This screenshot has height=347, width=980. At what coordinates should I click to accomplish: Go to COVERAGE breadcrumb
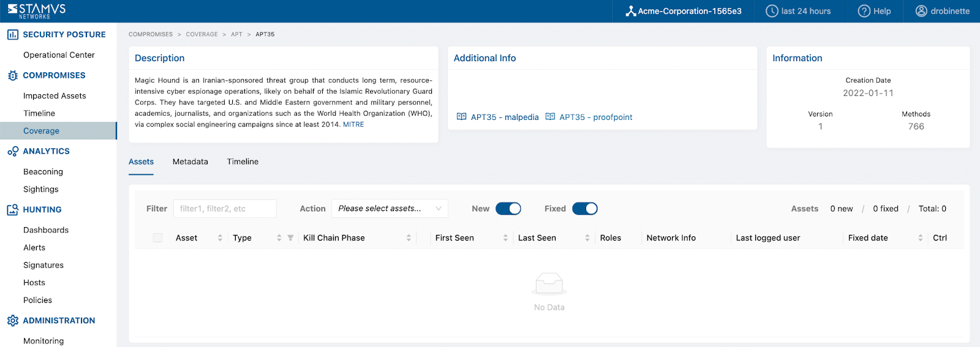coord(202,34)
